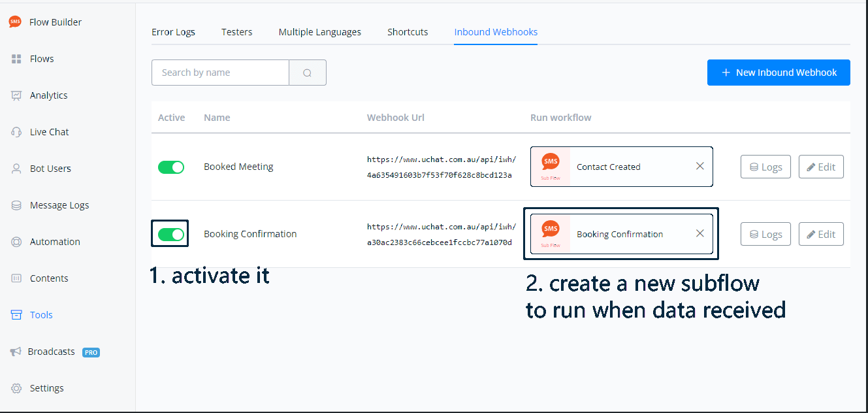Click the Booked Meeting webhook URL

pyautogui.click(x=442, y=167)
